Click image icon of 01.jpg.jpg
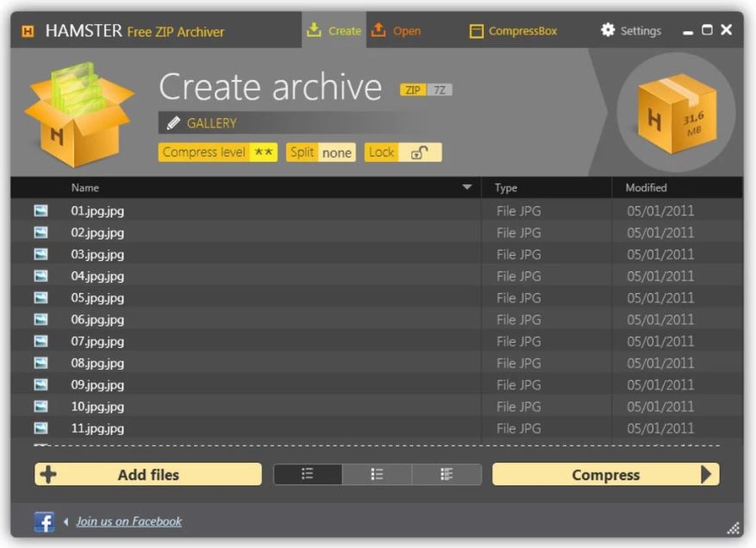 point(41,210)
